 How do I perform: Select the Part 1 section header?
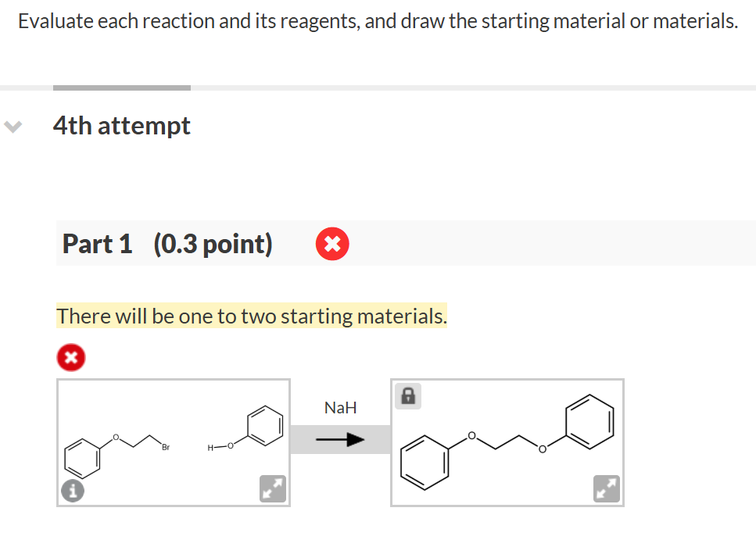[167, 243]
